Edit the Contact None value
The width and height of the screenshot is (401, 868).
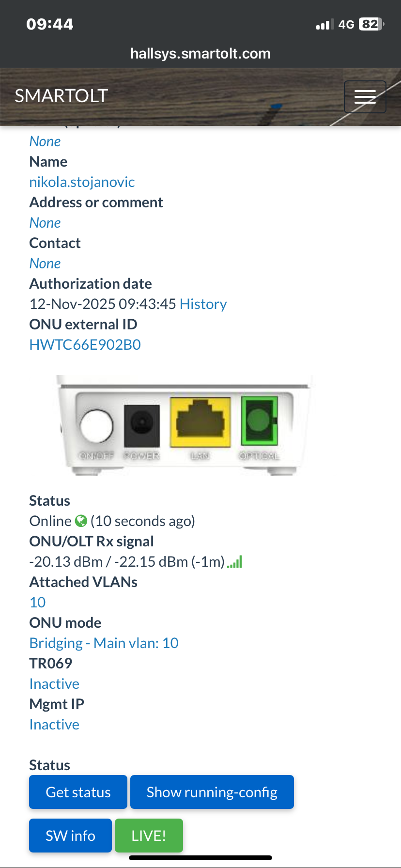click(45, 263)
